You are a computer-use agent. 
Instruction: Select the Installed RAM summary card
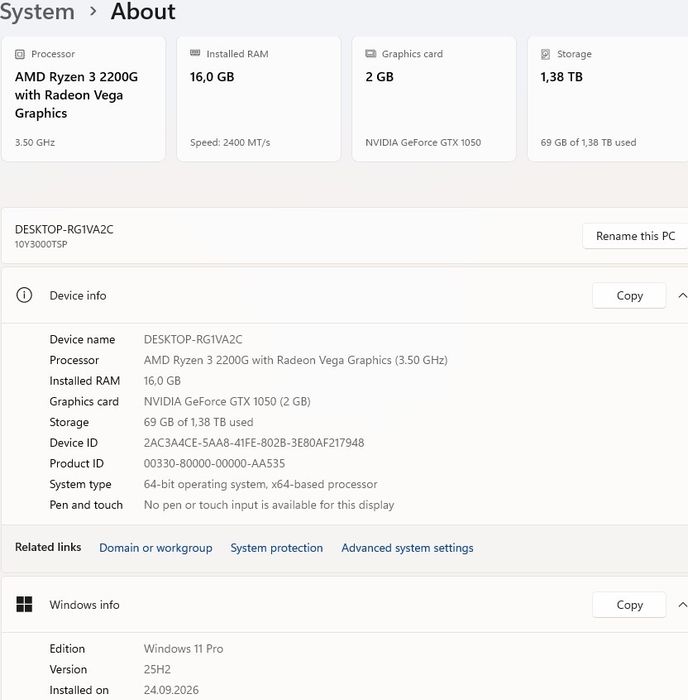point(259,99)
